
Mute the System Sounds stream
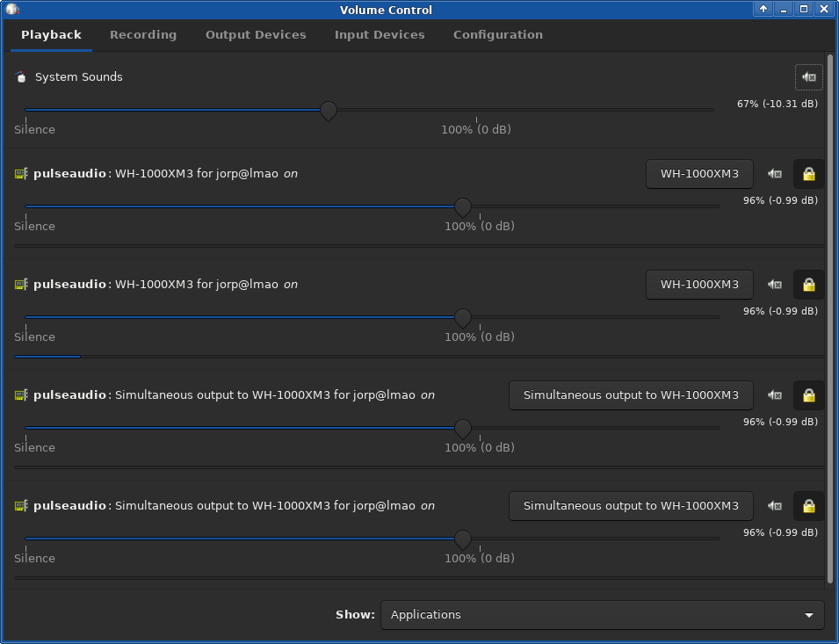808,77
